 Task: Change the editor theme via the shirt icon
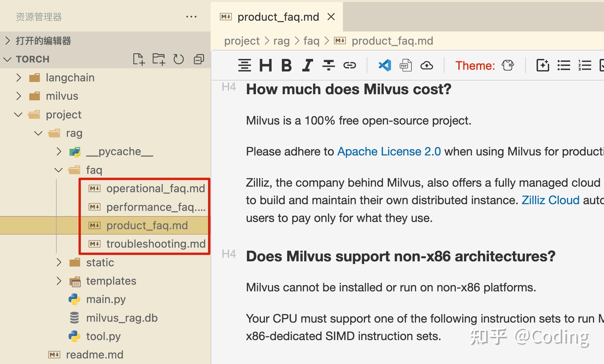point(508,65)
